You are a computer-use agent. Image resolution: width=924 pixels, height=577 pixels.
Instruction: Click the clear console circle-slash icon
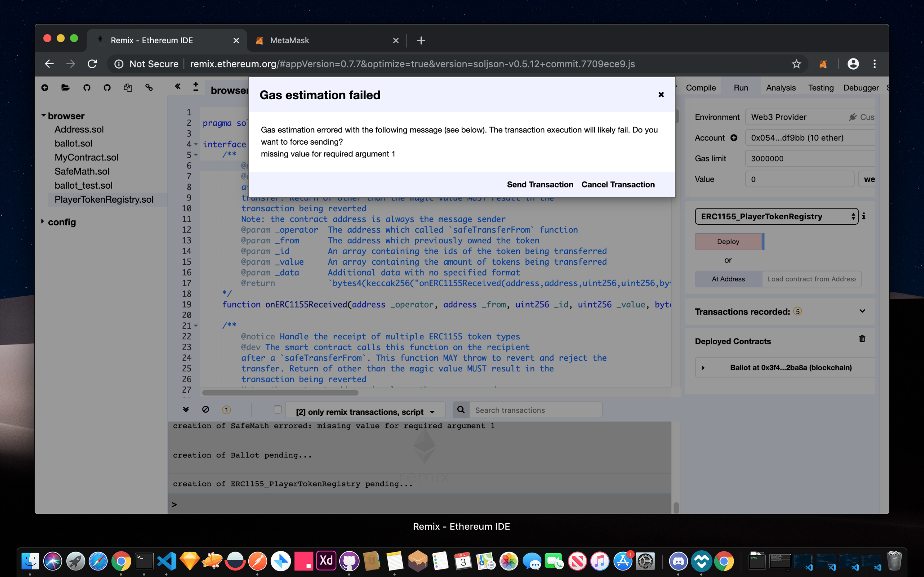pyautogui.click(x=205, y=409)
